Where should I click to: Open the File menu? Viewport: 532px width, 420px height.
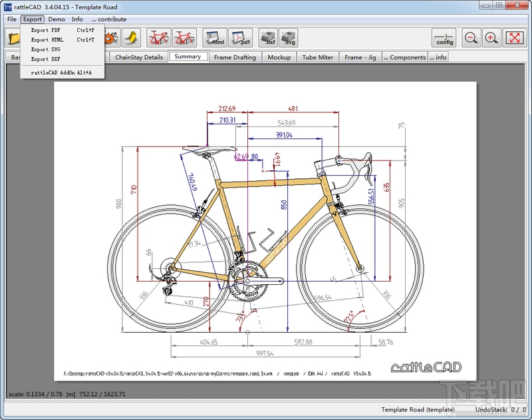coord(11,19)
